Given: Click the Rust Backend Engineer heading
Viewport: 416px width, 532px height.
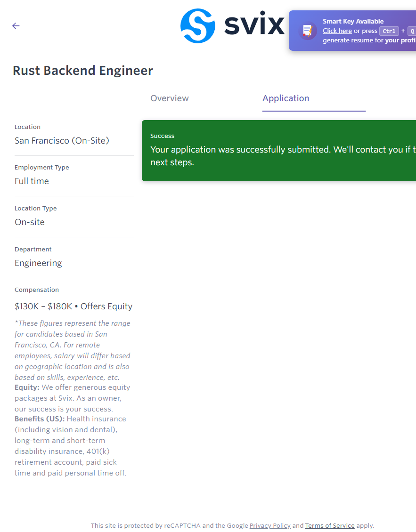Looking at the screenshot, I should [x=83, y=71].
